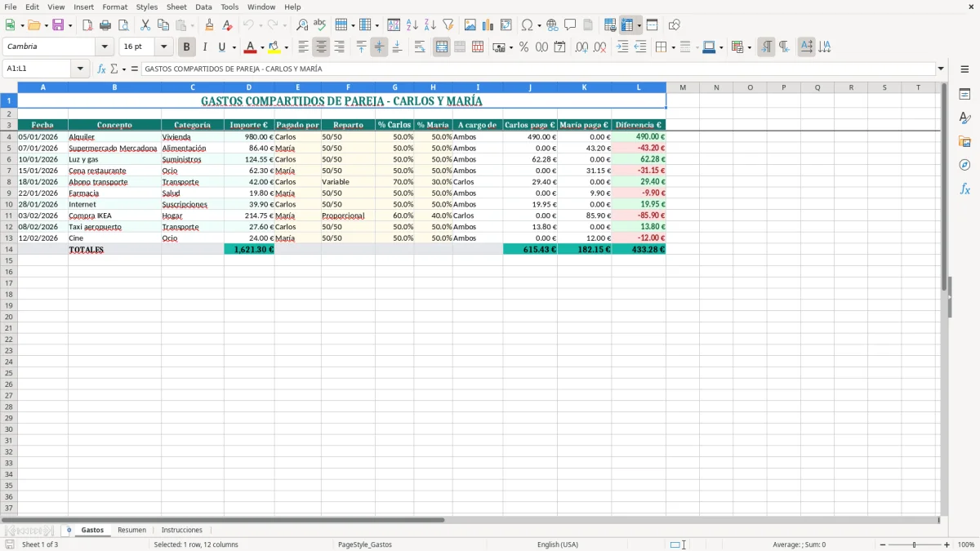Open the Tools menu
Viewport: 980px width, 551px height.
tap(229, 7)
